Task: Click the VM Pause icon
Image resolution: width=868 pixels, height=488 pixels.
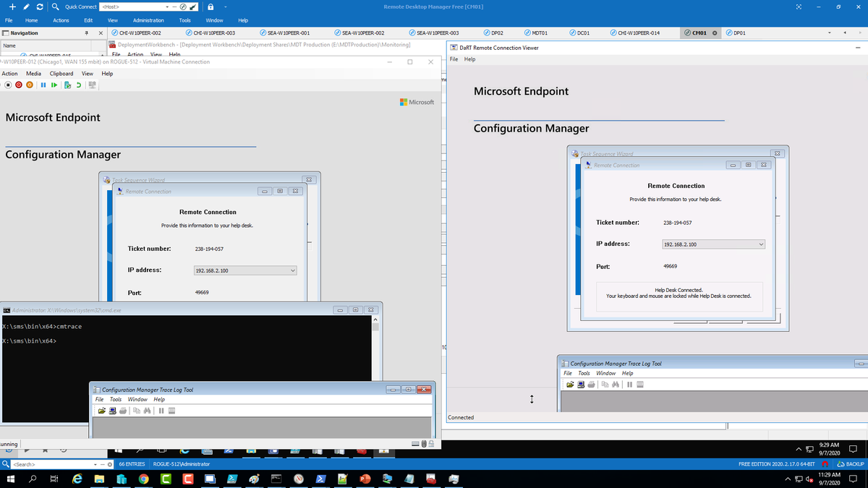Action: (x=43, y=85)
